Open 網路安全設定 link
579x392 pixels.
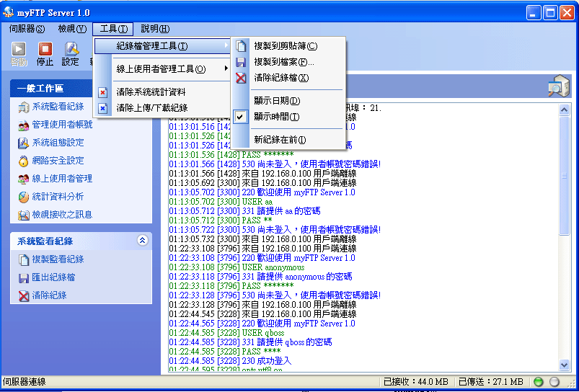tap(58, 161)
